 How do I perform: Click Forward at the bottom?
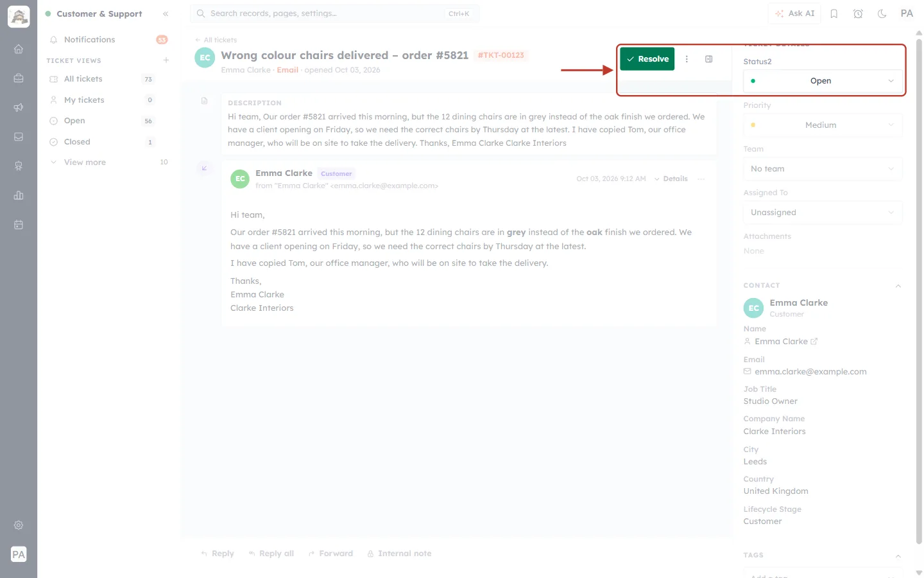[x=330, y=554]
